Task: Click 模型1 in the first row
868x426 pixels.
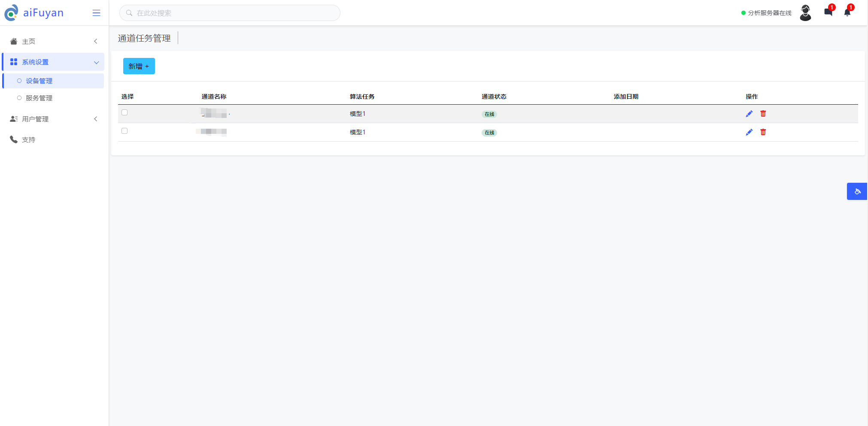Action: click(358, 114)
